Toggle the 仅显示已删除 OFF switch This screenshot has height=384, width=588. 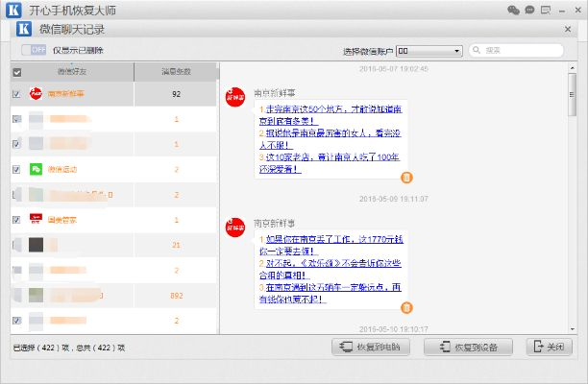(x=34, y=50)
